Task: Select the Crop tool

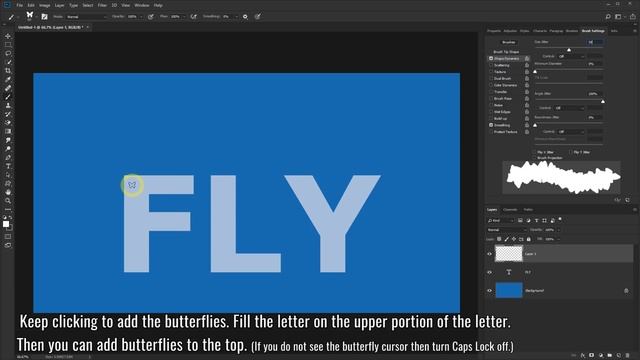Action: click(x=8, y=71)
